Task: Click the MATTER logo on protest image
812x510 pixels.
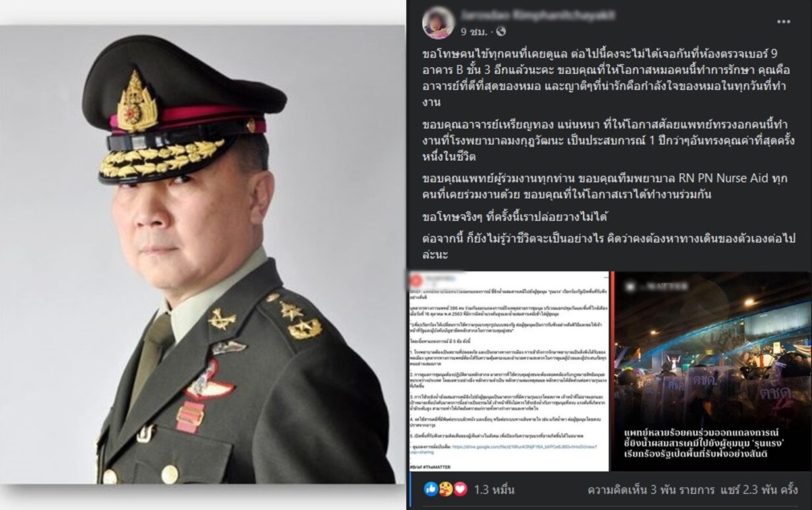Action: pos(656,288)
